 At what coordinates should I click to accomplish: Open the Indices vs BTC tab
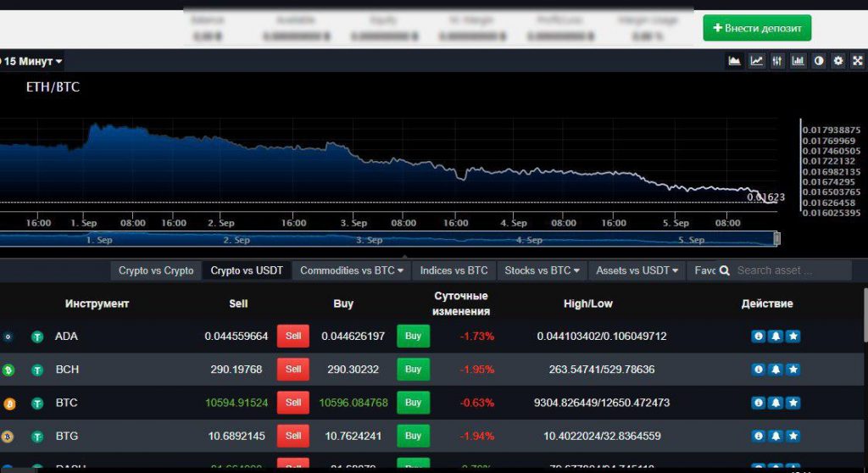pyautogui.click(x=454, y=270)
